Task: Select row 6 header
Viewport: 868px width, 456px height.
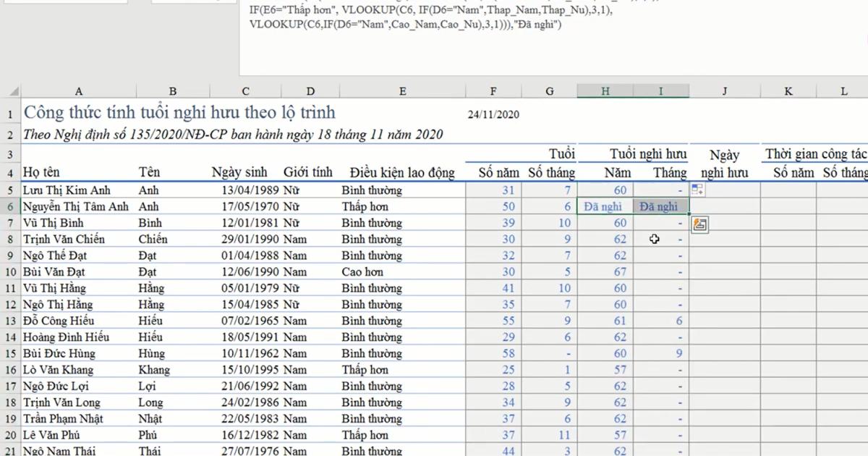Action: (x=10, y=206)
